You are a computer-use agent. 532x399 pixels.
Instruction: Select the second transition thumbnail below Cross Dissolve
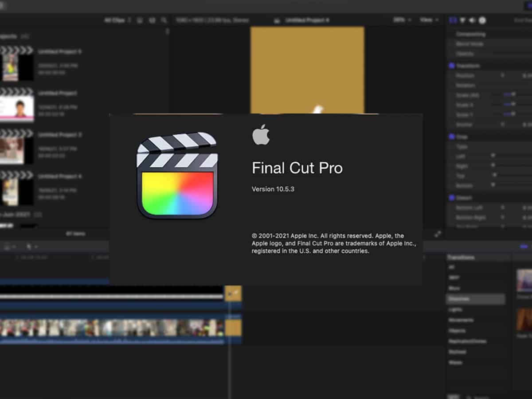(524, 320)
